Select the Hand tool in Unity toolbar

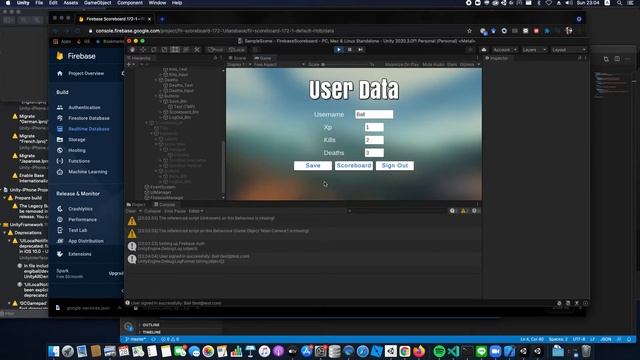coord(132,49)
